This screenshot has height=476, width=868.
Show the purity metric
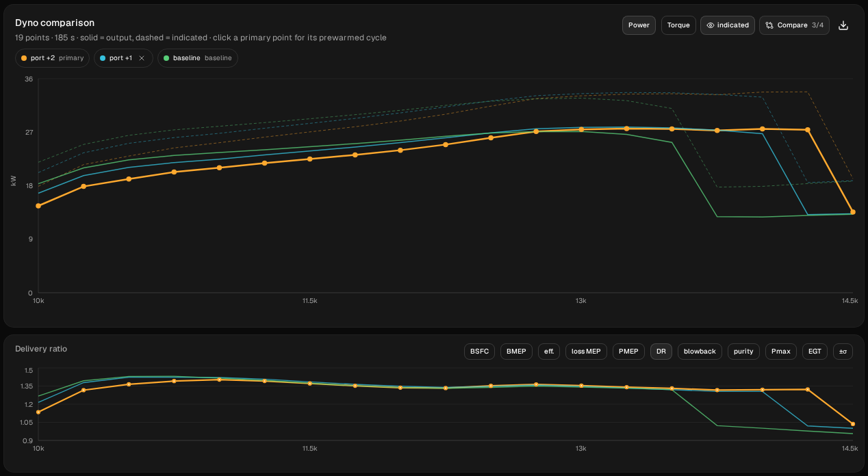743,352
